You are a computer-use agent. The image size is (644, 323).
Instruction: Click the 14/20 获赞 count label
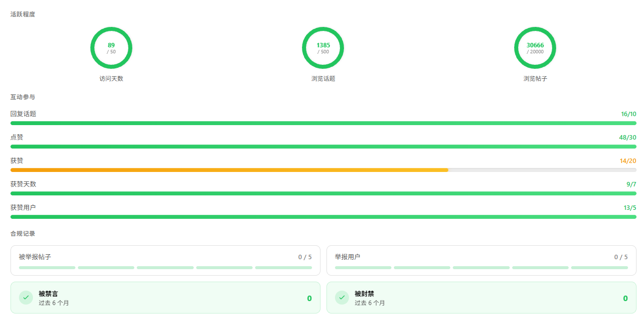(628, 161)
